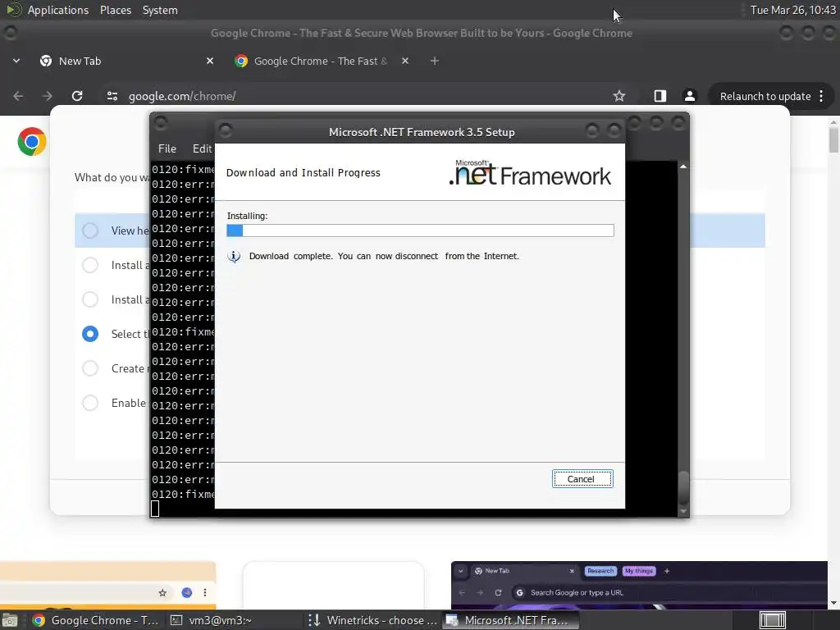Click three-dot icon in bottom-left thumbnail
Image resolution: width=840 pixels, height=630 pixels.
[204, 592]
